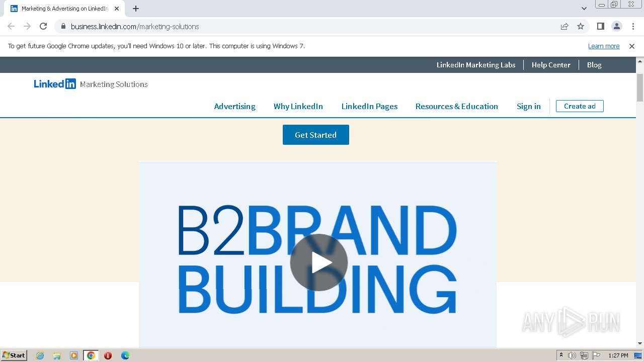Click the volume speaker tray icon
This screenshot has width=644, height=362.
pos(572,355)
